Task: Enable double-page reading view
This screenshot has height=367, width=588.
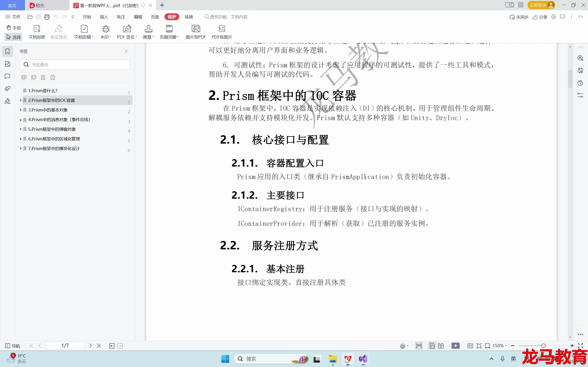Action: point(441,346)
